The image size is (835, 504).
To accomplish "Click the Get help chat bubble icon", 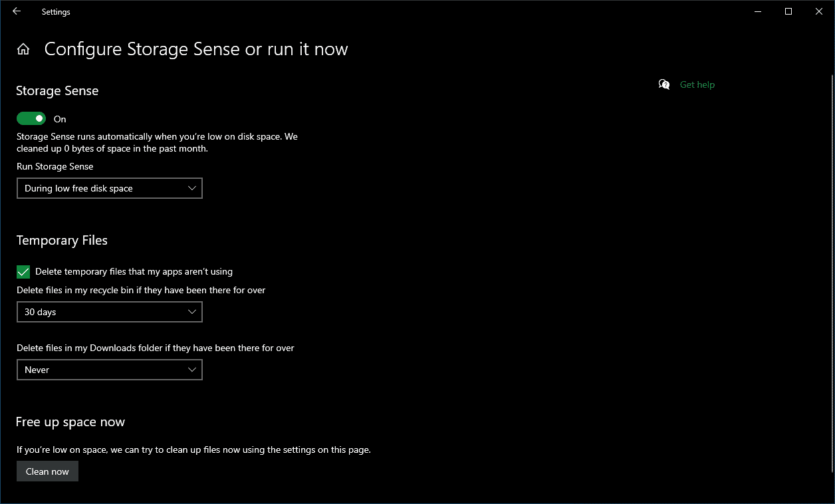I will point(663,84).
